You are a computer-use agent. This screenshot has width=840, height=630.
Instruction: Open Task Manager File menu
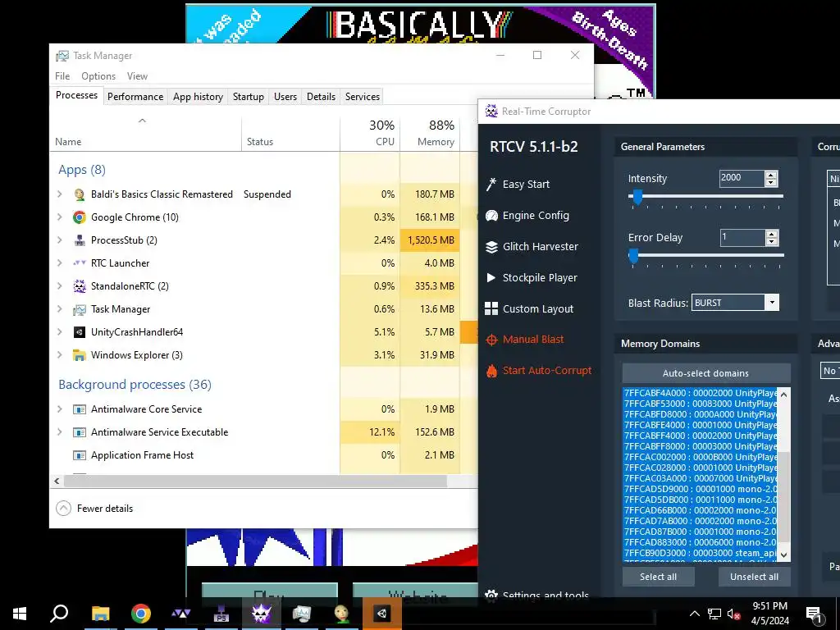click(x=62, y=76)
